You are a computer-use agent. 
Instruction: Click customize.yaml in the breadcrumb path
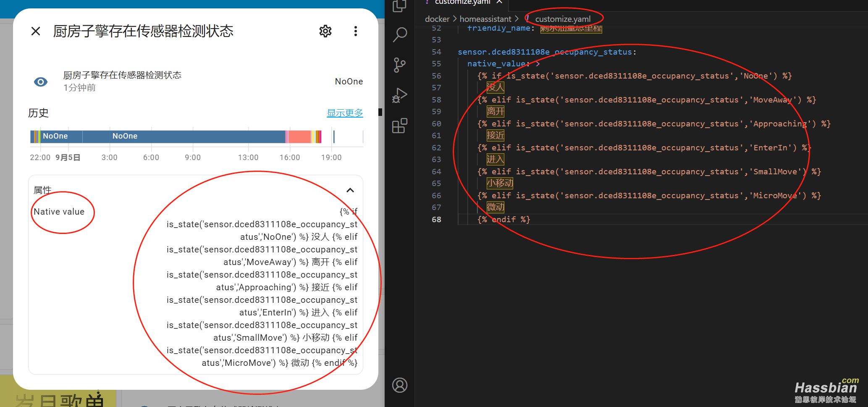563,19
